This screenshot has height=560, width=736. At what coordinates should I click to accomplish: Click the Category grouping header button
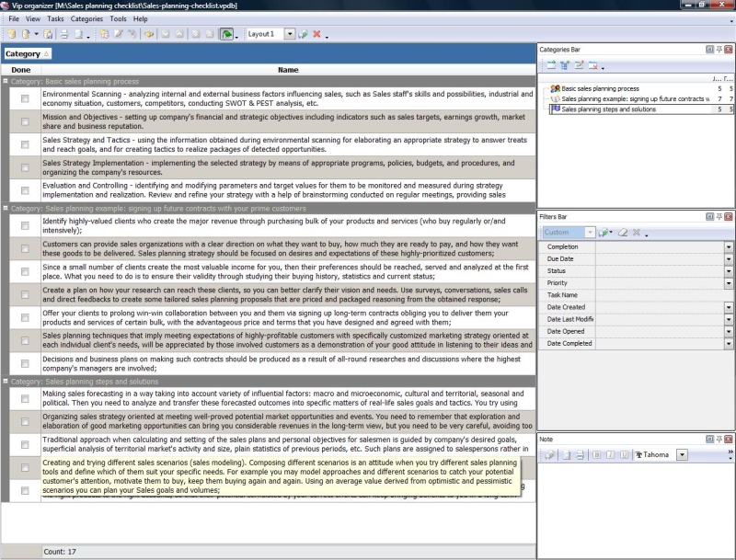(x=27, y=53)
